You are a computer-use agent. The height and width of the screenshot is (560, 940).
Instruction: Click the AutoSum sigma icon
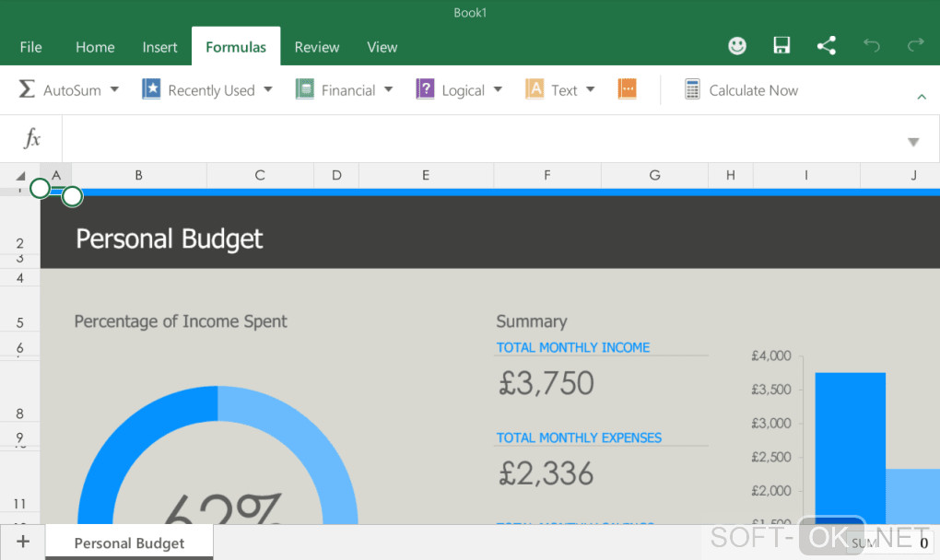[27, 89]
